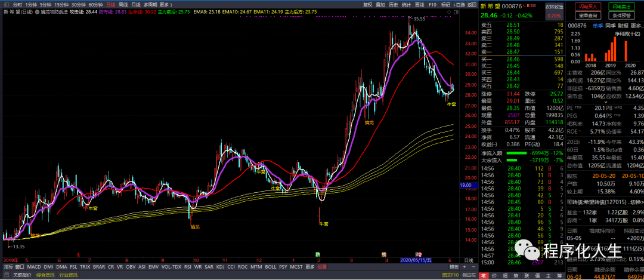Toggle the diamond icon above price axis

click(448, 13)
